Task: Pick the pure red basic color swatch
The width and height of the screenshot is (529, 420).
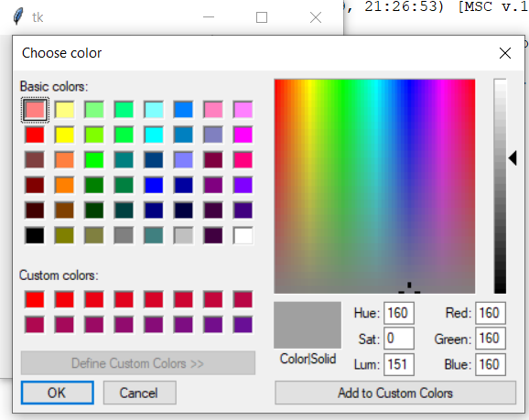Action: [x=35, y=135]
